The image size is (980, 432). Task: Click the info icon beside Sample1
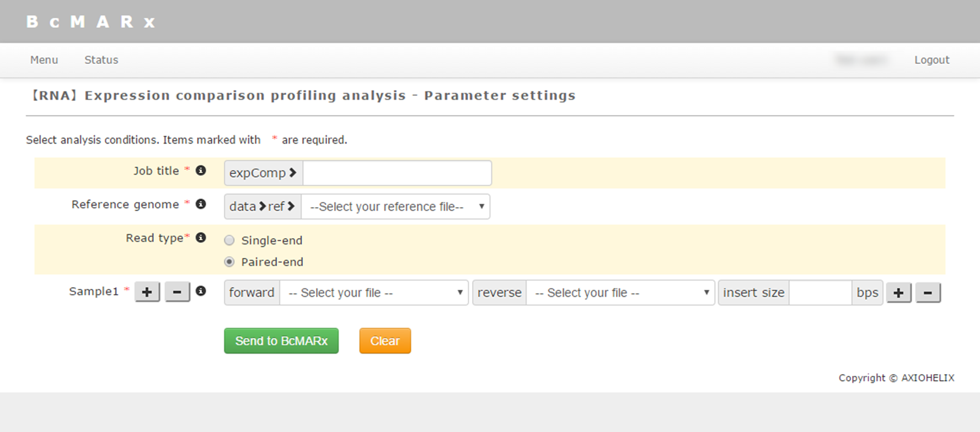click(201, 291)
